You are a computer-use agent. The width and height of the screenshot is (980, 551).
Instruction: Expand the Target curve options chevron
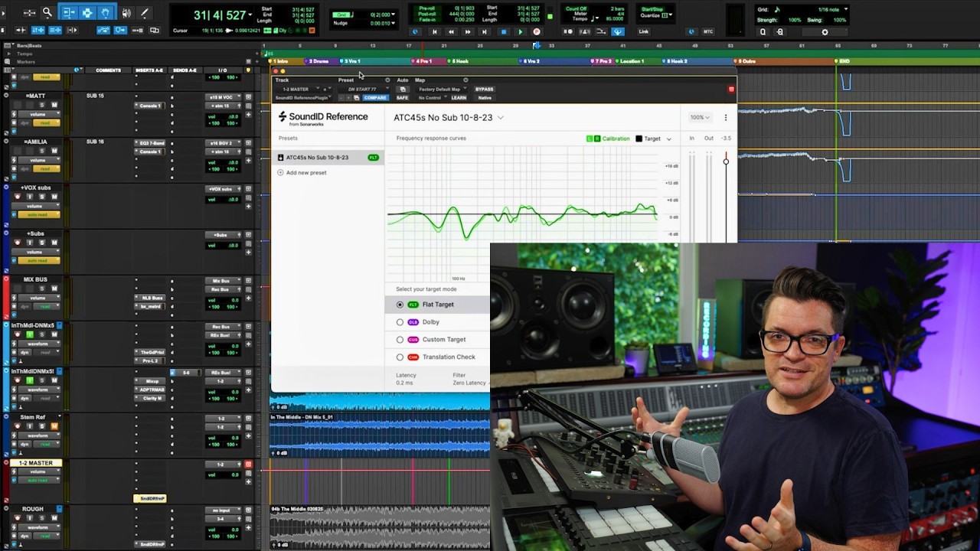coord(668,139)
